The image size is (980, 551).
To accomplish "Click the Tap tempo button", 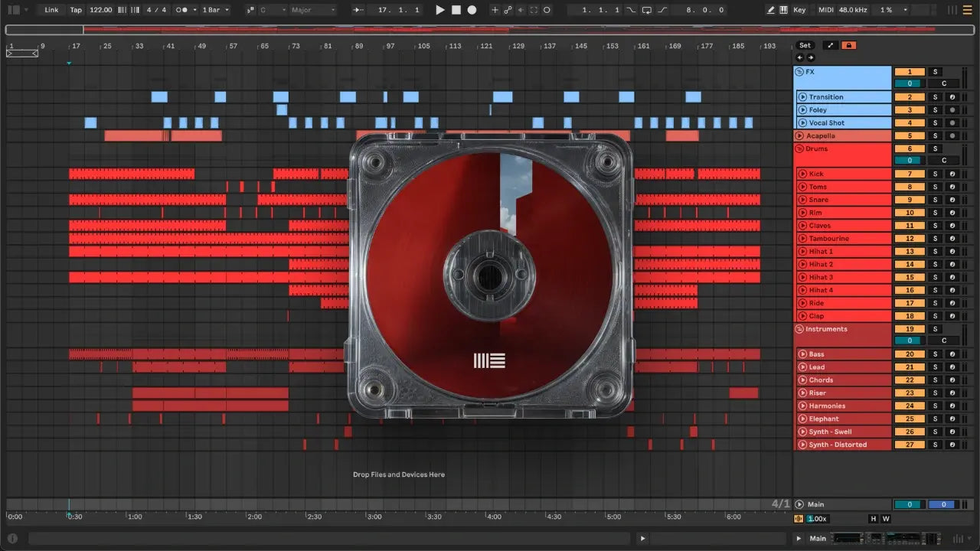I will tap(76, 10).
